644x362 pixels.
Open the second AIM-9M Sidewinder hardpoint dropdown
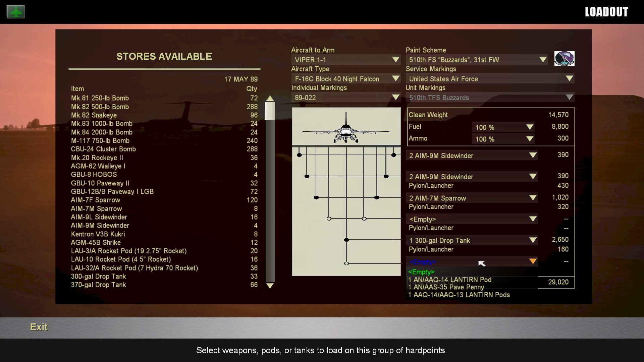click(472, 177)
